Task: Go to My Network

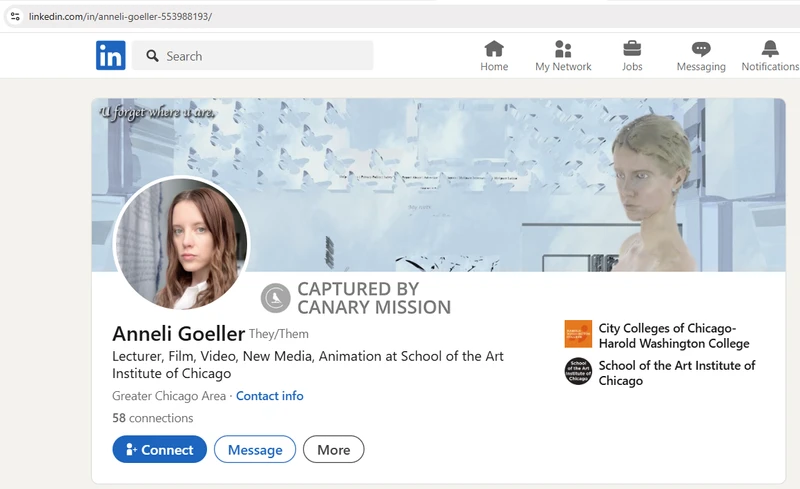Action: pos(563,56)
